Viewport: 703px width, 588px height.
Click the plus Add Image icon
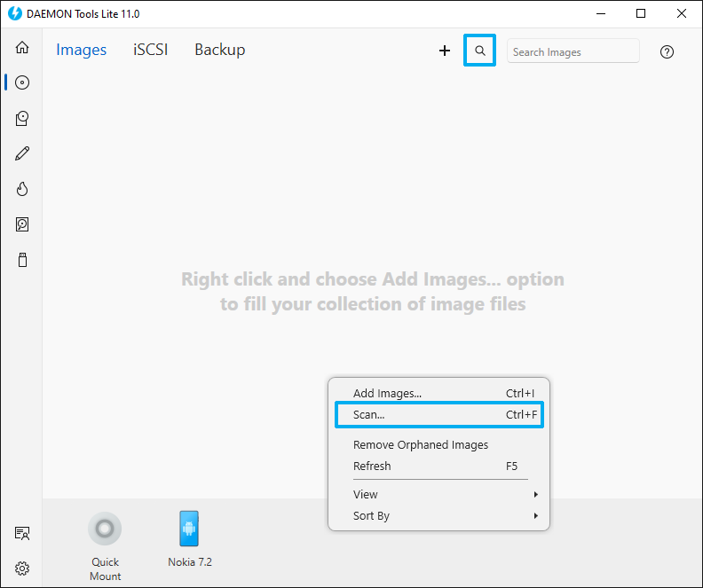click(445, 51)
